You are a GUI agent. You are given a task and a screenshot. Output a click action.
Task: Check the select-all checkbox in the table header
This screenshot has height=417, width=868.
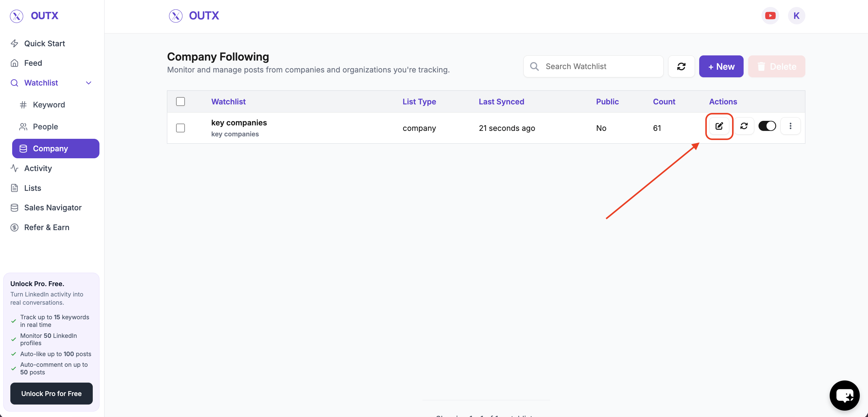(181, 101)
